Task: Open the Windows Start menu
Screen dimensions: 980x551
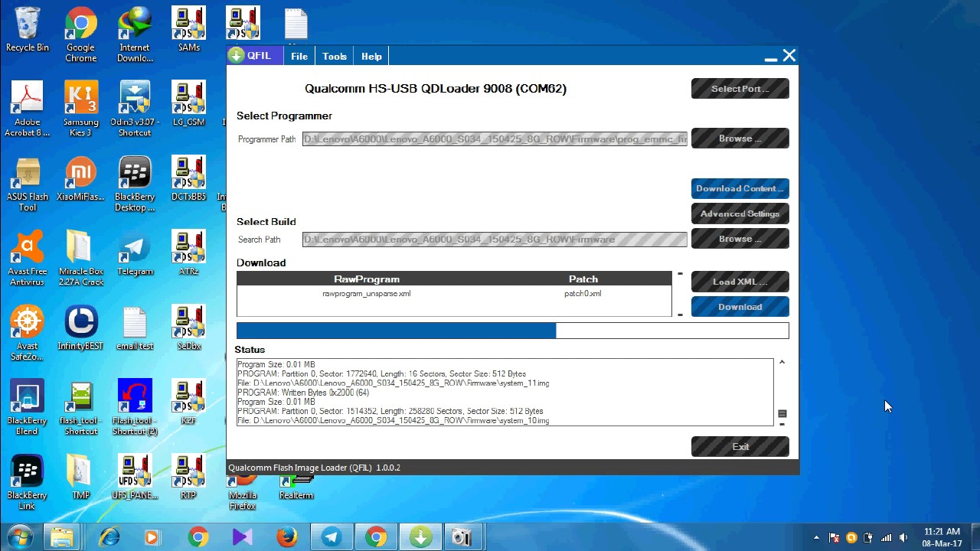Action: coord(19,537)
